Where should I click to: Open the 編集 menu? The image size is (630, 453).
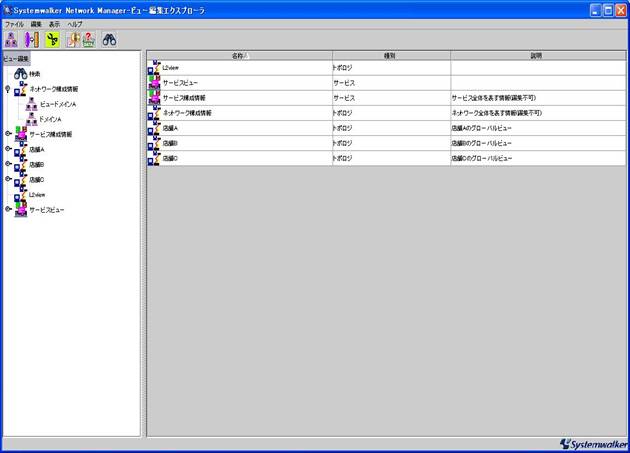point(36,25)
